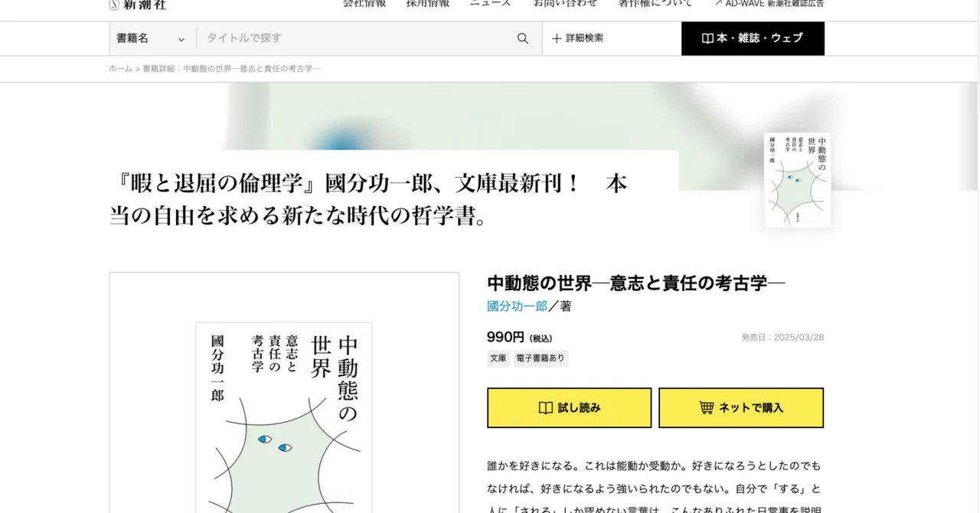Open the 書籍名 search type dropdown

[x=152, y=38]
